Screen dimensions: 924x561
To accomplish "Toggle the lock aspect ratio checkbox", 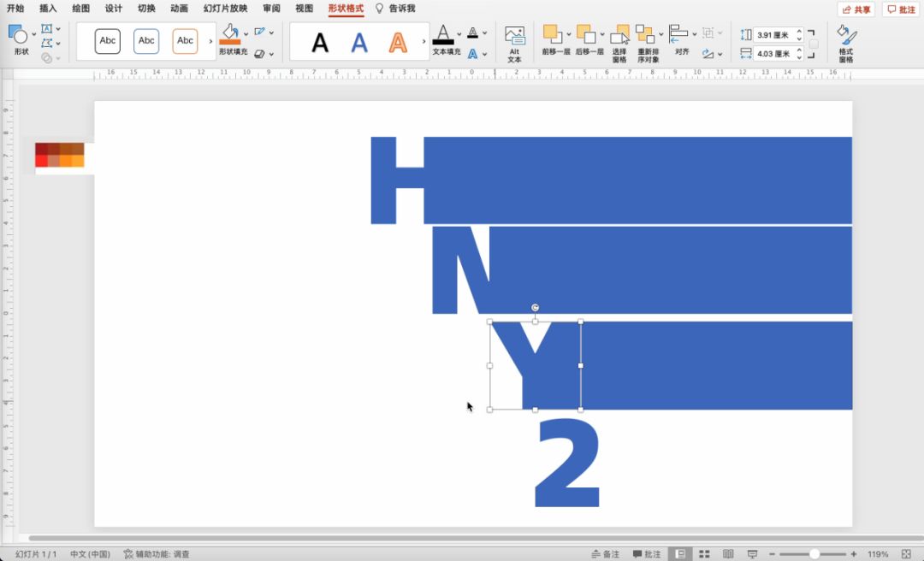I will 814,44.
